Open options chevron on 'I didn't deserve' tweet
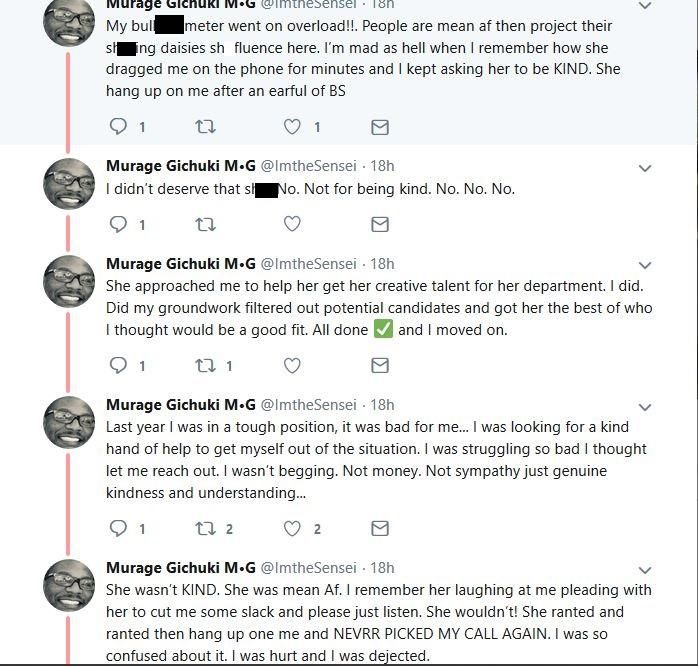This screenshot has height=666, width=698. click(x=645, y=167)
